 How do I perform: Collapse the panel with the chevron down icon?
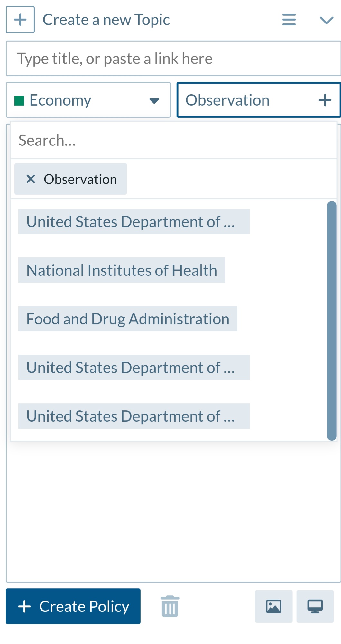tap(327, 20)
